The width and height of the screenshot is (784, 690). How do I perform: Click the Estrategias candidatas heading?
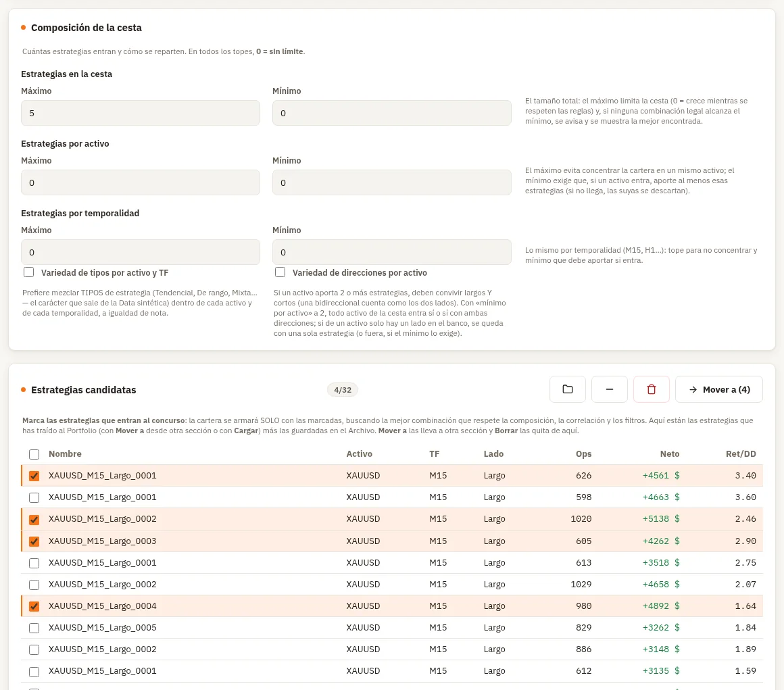(x=84, y=389)
